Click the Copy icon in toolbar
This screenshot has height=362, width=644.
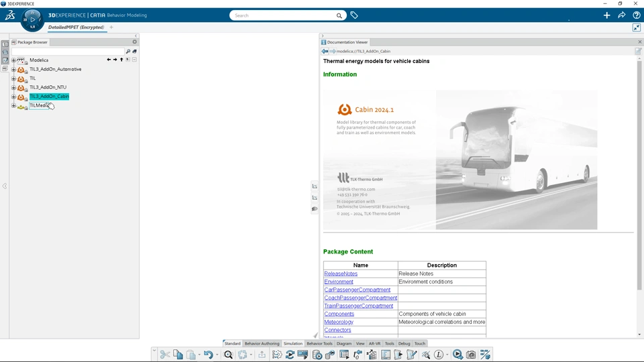click(x=178, y=355)
